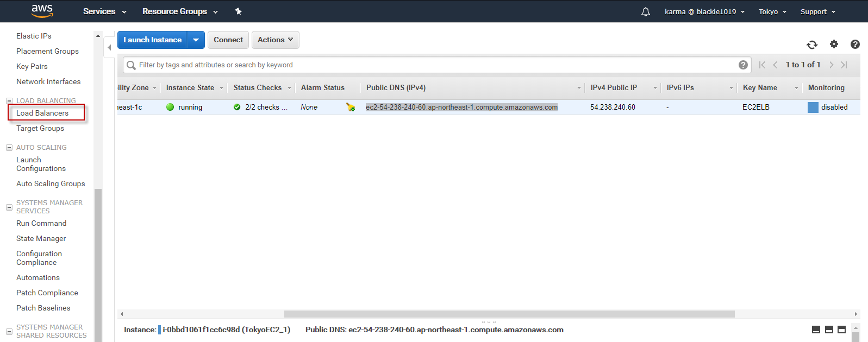Collapse Systems Manager Services section

[9, 207]
